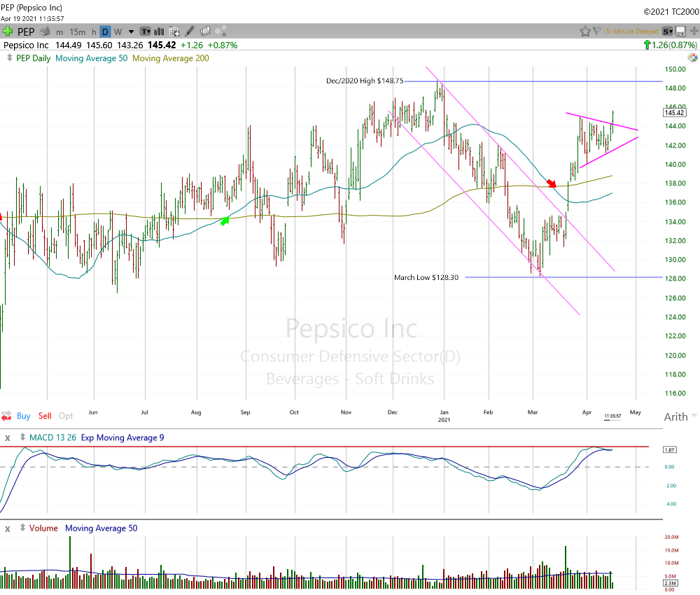This screenshot has height=595, width=700.
Task: Click the green plus add-symbol icon
Action: tap(8, 31)
